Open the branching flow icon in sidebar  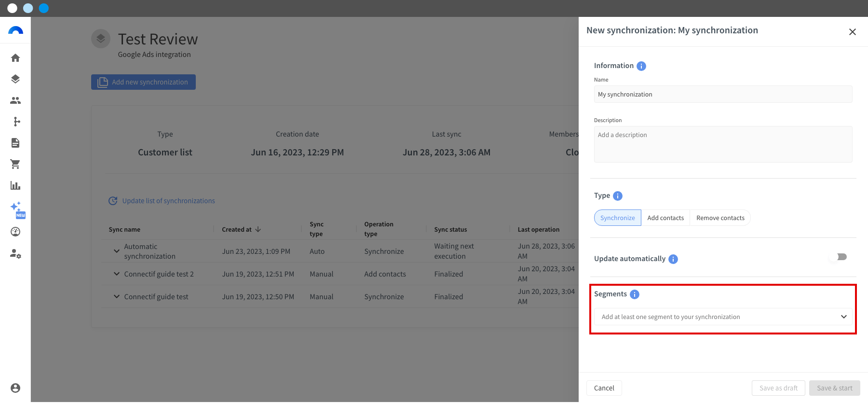[17, 122]
